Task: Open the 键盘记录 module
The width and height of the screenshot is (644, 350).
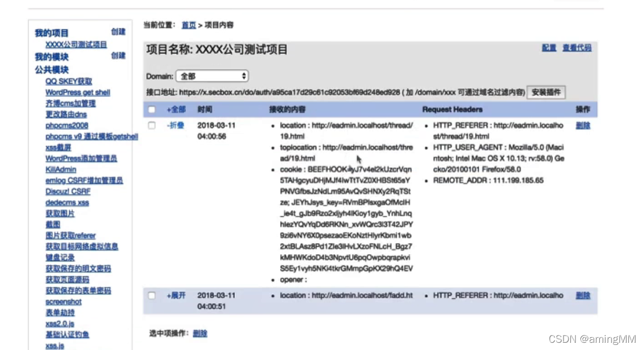Action: point(60,257)
